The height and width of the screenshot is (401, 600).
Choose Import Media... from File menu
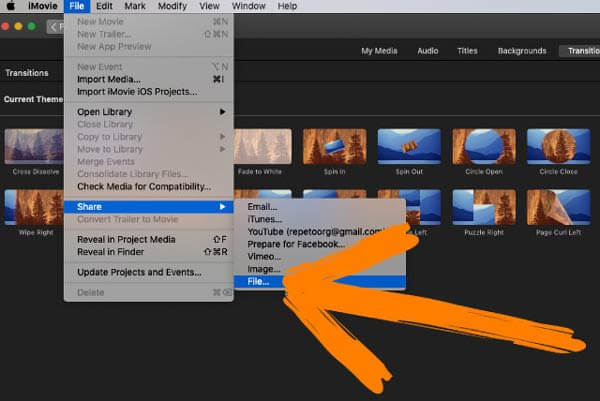point(148,79)
